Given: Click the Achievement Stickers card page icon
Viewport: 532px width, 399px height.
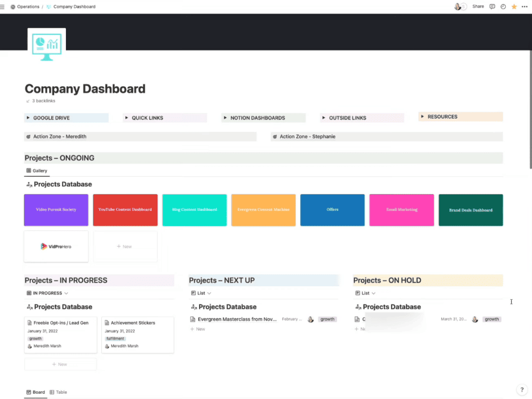Looking at the screenshot, I should click(107, 323).
